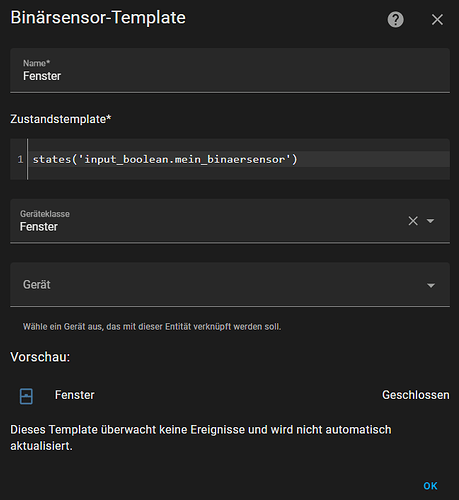
Task: Open the help question mark icon
Action: (395, 20)
